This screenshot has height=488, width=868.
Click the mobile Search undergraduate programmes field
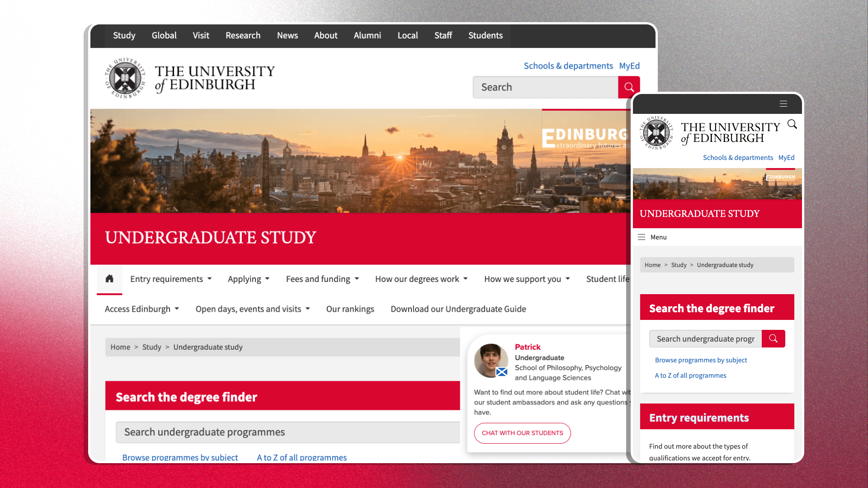pyautogui.click(x=705, y=338)
